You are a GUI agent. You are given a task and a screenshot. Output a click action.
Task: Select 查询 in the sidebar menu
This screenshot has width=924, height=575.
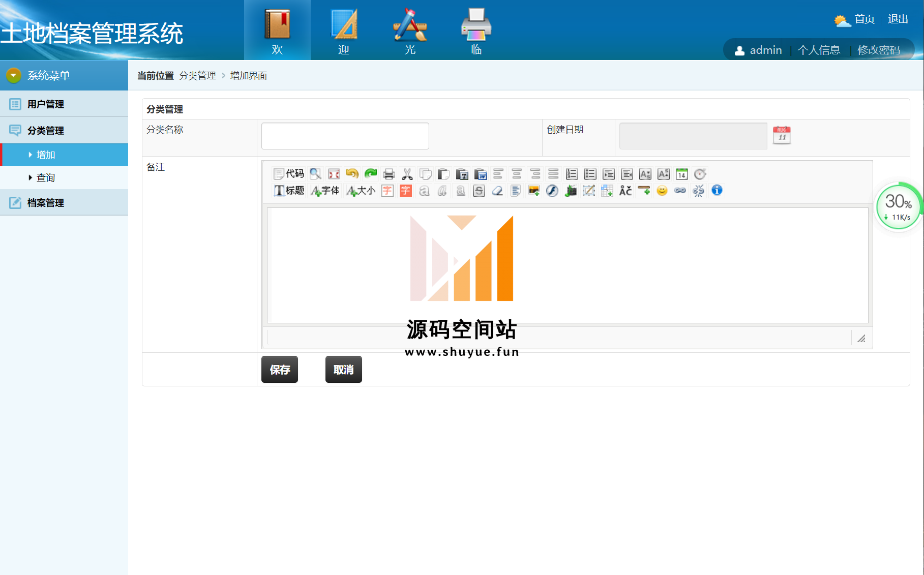click(x=46, y=177)
